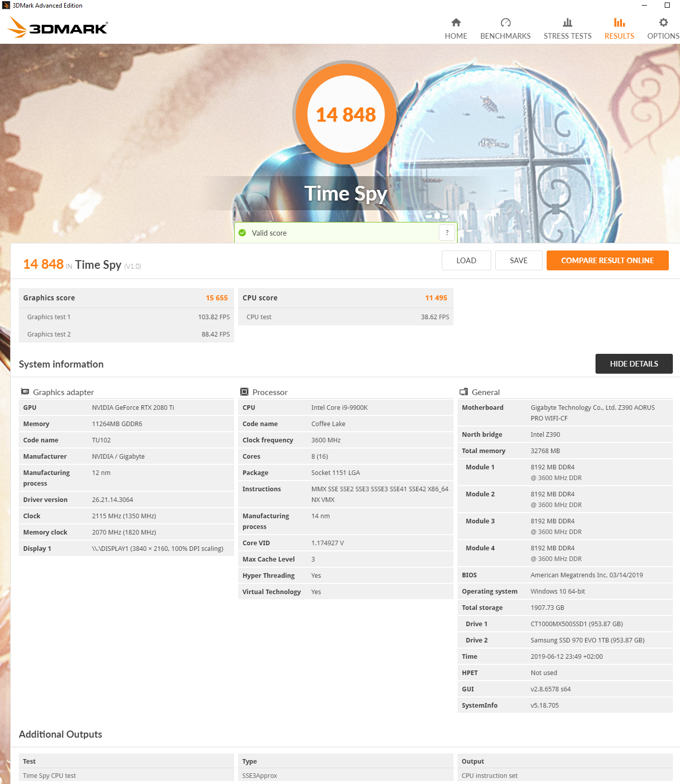Click the Core VID 1.174927 V value
Image resolution: width=680 pixels, height=784 pixels.
pos(327,543)
